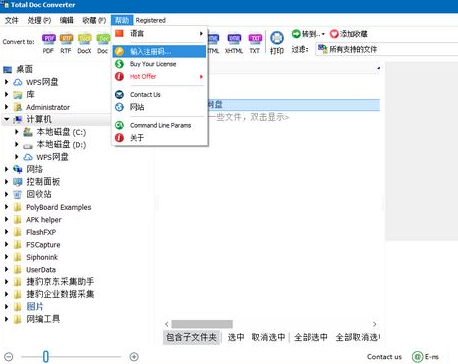Expand 本地磁盘 (C:) node
Image resolution: width=458 pixels, height=364 pixels.
(17, 132)
